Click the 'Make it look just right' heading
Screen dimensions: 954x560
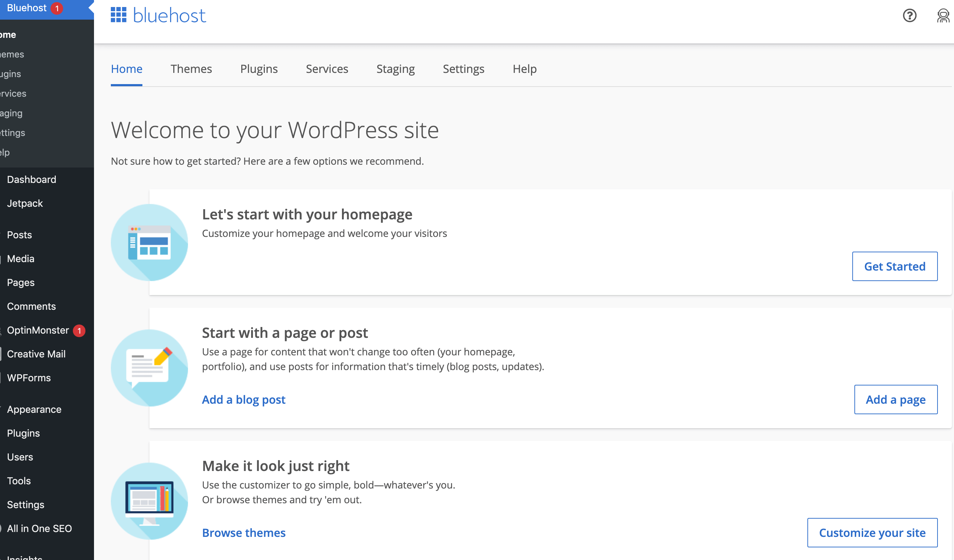276,466
